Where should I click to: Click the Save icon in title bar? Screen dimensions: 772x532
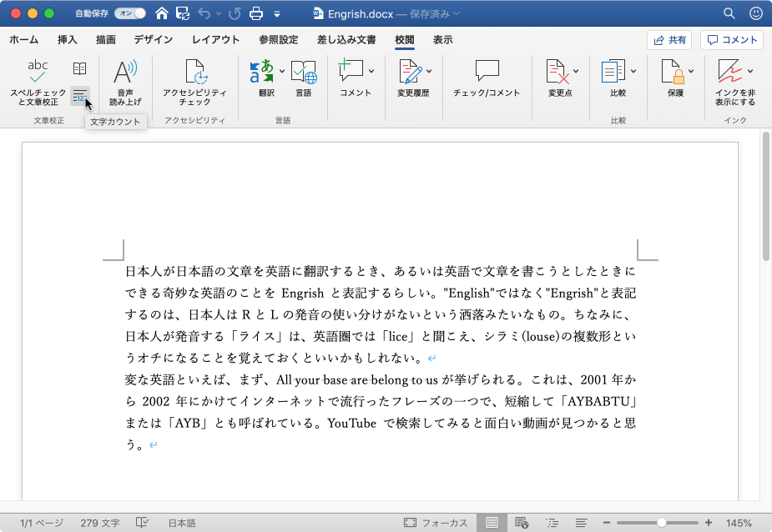click(183, 14)
